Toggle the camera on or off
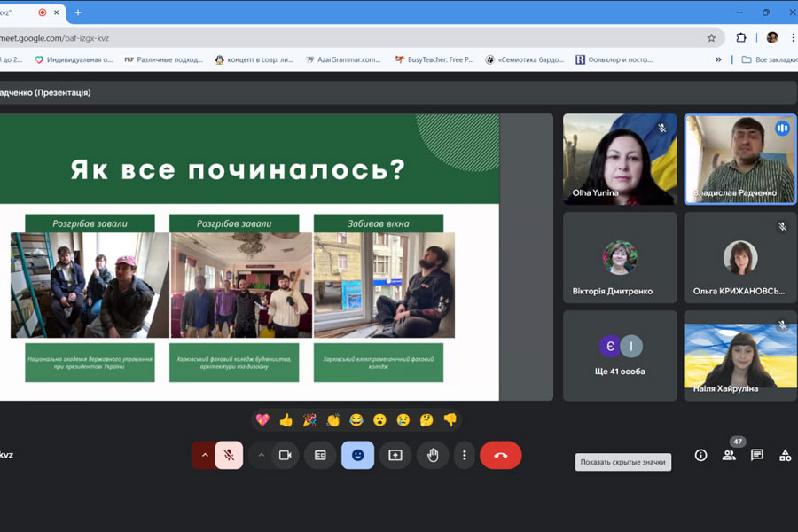Image resolution: width=798 pixels, height=532 pixels. pyautogui.click(x=286, y=455)
